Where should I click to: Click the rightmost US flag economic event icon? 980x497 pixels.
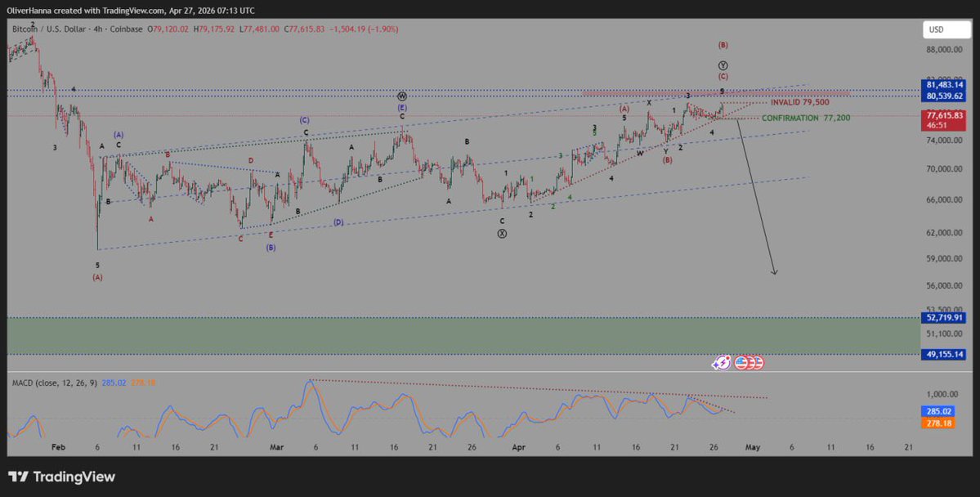758,362
